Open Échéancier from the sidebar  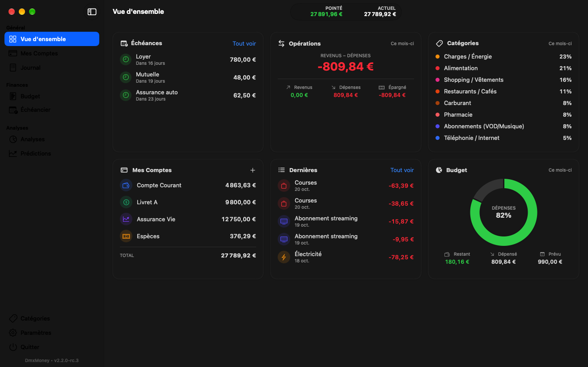(52, 110)
